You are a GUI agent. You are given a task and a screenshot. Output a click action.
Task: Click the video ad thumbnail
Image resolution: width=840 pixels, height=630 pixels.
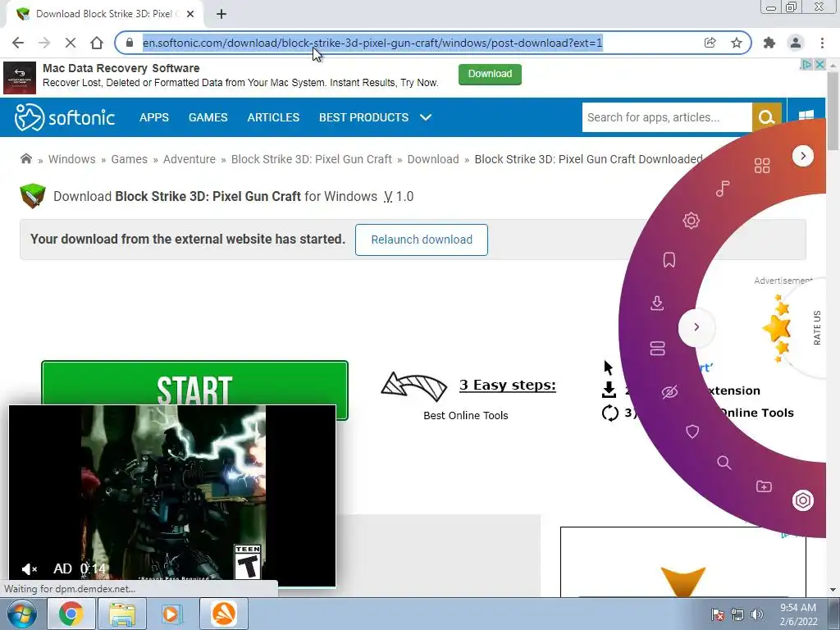[x=172, y=496]
